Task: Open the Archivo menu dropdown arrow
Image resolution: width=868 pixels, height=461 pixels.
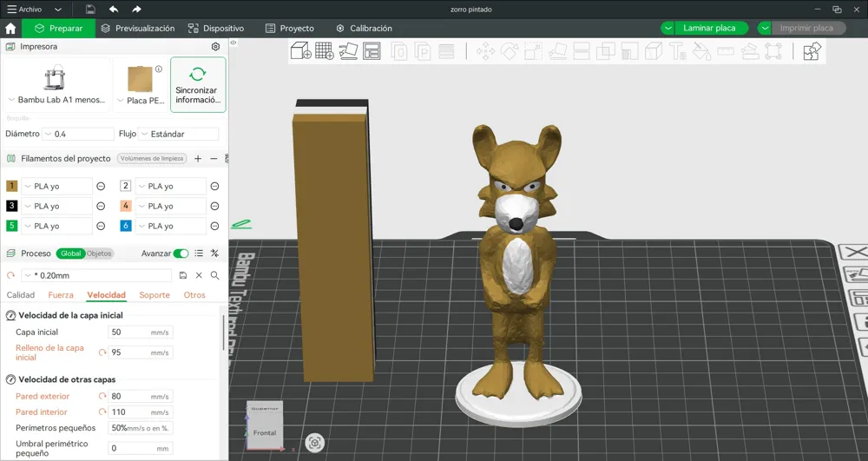Action: tap(58, 10)
